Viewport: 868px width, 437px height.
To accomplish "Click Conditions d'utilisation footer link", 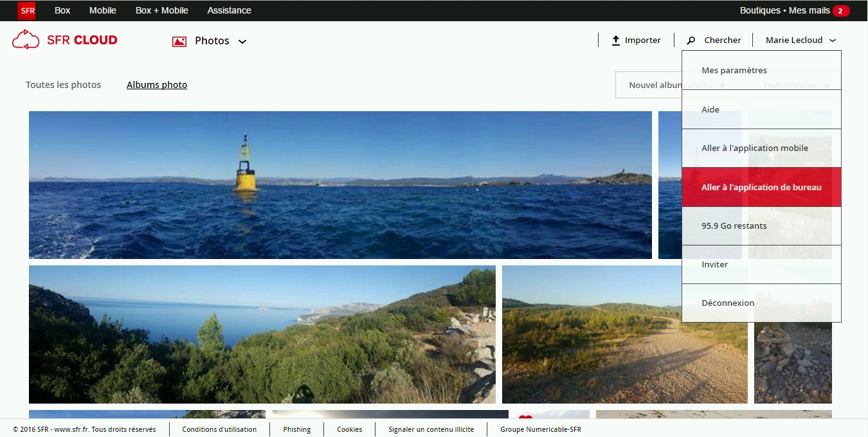I will pyautogui.click(x=219, y=429).
